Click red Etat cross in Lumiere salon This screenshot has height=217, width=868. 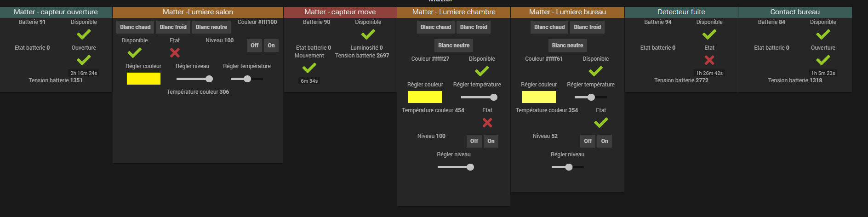(175, 53)
